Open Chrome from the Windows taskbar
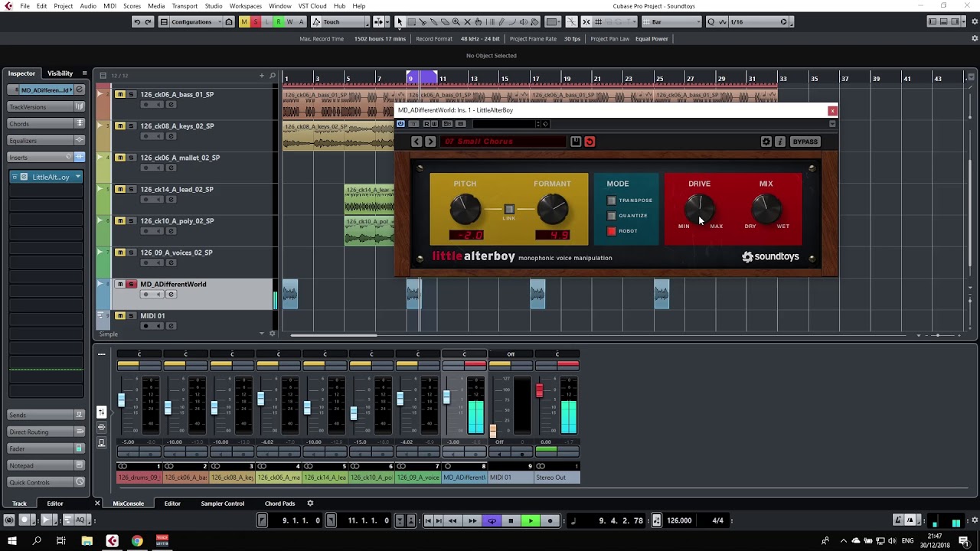Viewport: 980px width, 551px height. [137, 541]
